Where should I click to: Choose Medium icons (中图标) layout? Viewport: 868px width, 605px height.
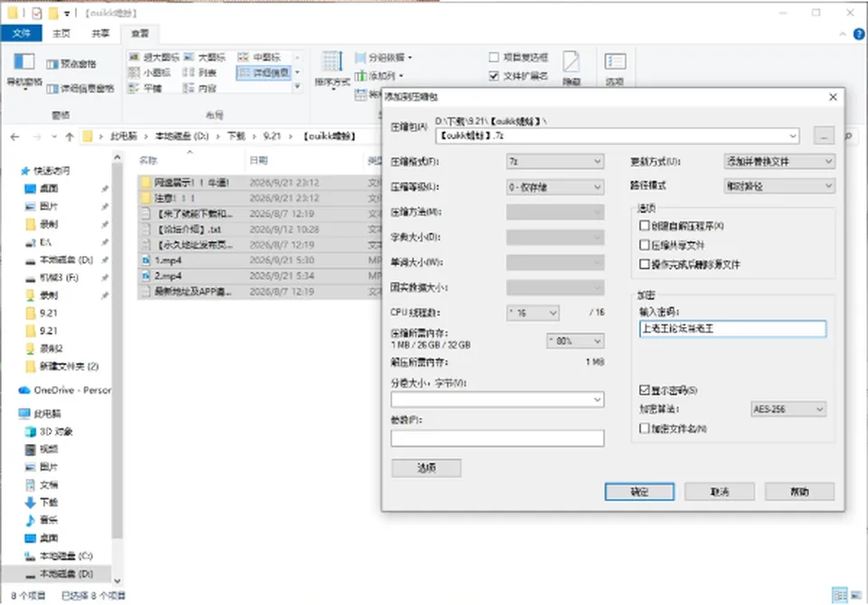259,57
